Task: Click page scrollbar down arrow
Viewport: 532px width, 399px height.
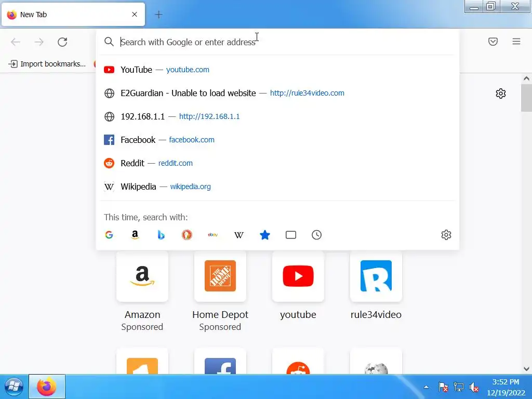Action: (x=526, y=369)
